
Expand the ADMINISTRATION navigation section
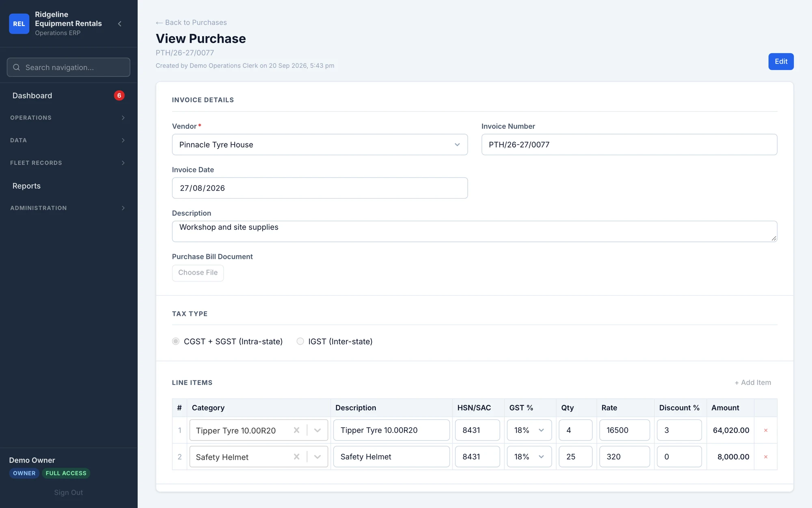pyautogui.click(x=68, y=208)
